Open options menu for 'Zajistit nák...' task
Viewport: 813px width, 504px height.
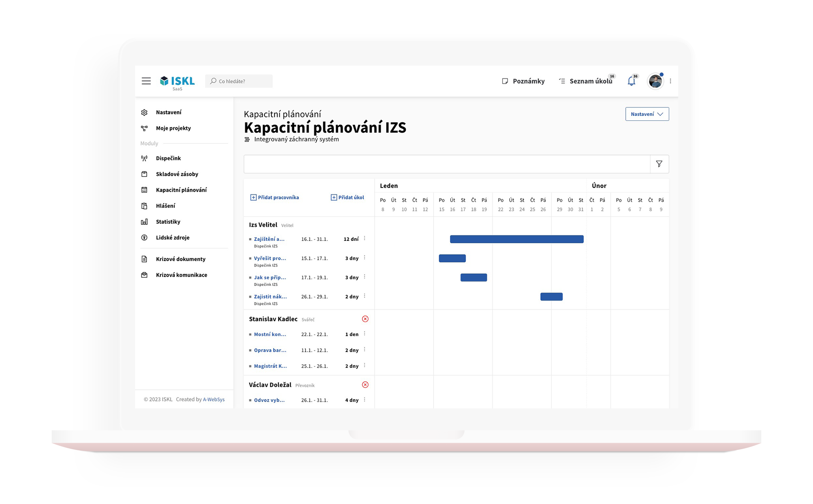(x=365, y=296)
